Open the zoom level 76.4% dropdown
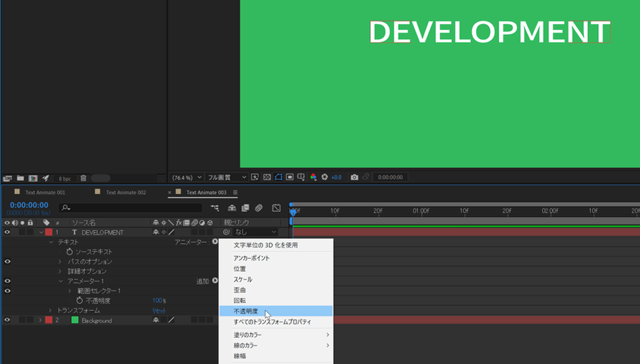Image resolution: width=640 pixels, height=364 pixels. coord(186,177)
